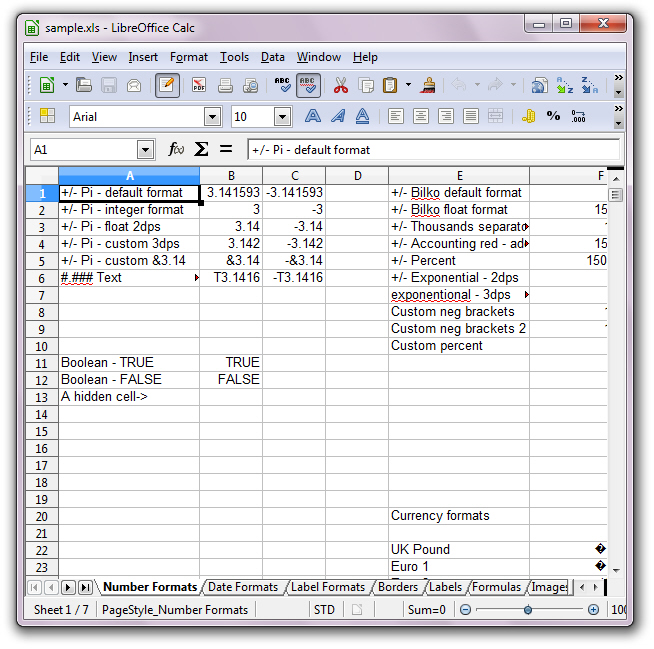Jump to last sheet navigation button
Image resolution: width=654 pixels, height=649 pixels.
tap(85, 587)
